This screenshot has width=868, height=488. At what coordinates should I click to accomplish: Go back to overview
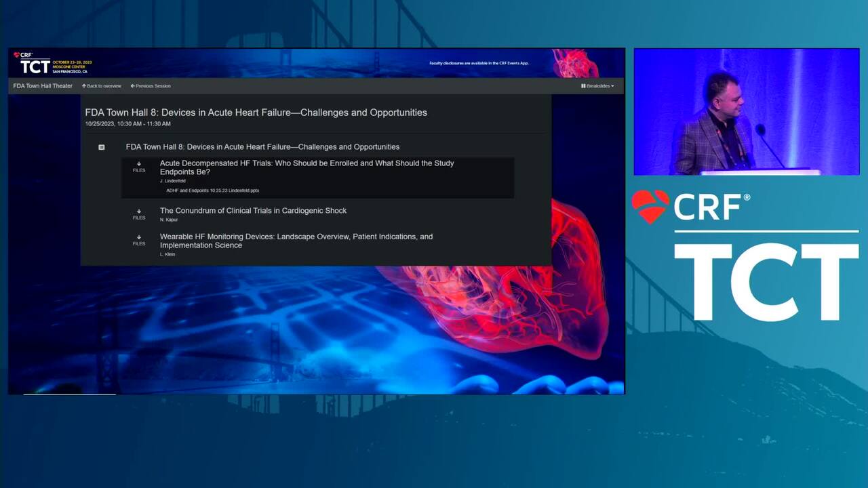click(102, 86)
